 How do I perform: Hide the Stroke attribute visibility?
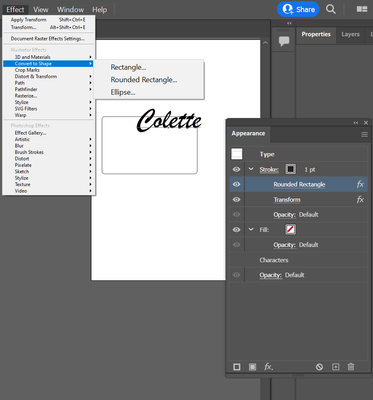pyautogui.click(x=236, y=169)
